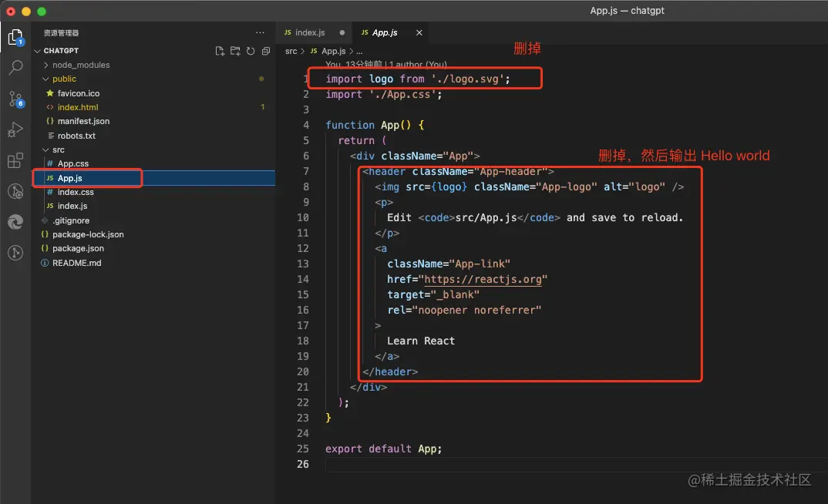Click unsaved dot on index.js tab
The width and height of the screenshot is (828, 504).
tap(342, 32)
